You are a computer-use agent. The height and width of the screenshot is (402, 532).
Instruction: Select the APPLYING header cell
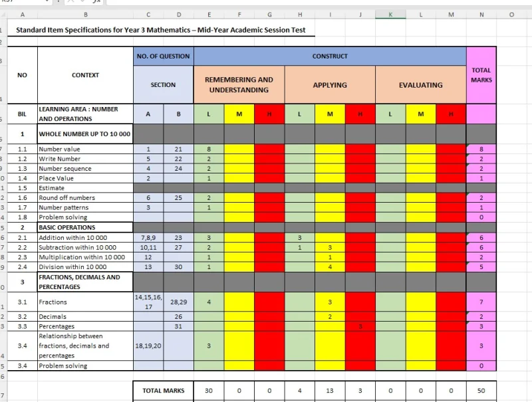click(x=330, y=85)
